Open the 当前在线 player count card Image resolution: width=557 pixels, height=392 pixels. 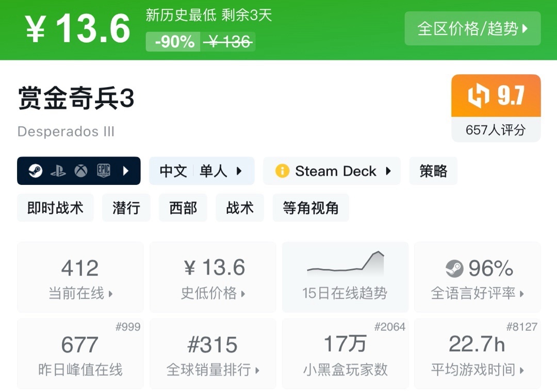click(x=80, y=277)
